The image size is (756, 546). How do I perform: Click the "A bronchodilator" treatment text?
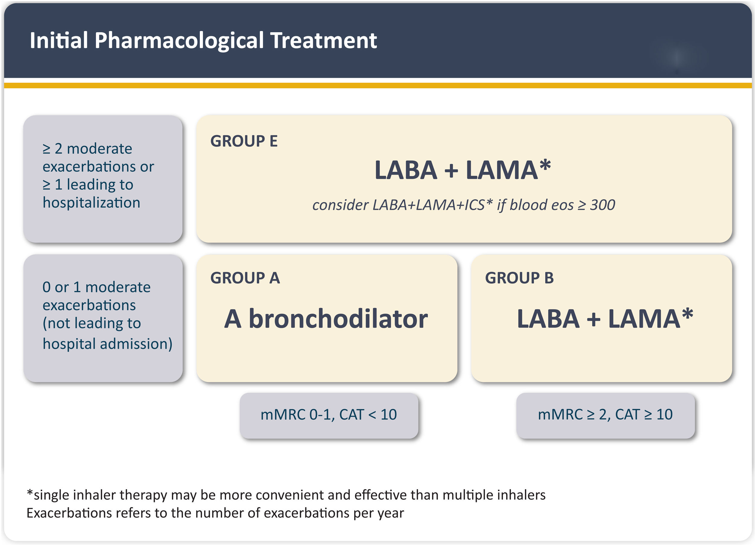tap(326, 319)
